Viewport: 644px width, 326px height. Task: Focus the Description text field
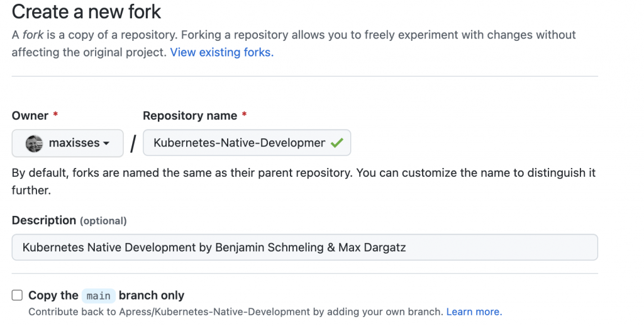pos(305,247)
